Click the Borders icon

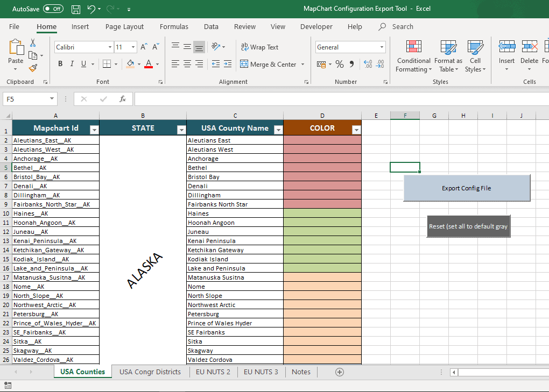click(107, 63)
